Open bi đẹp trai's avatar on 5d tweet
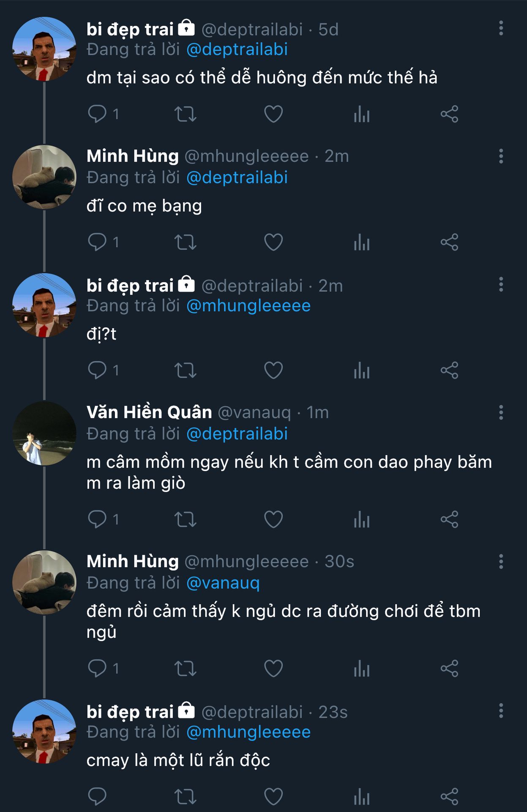This screenshot has height=812, width=527. pos(44,49)
